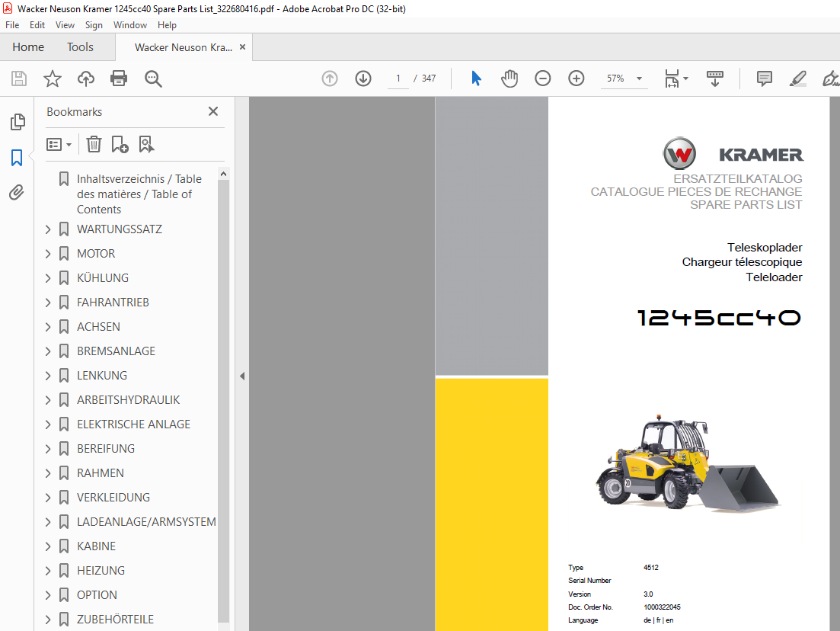Add a comment with speech bubble icon
The height and width of the screenshot is (631, 840).
pos(765,78)
